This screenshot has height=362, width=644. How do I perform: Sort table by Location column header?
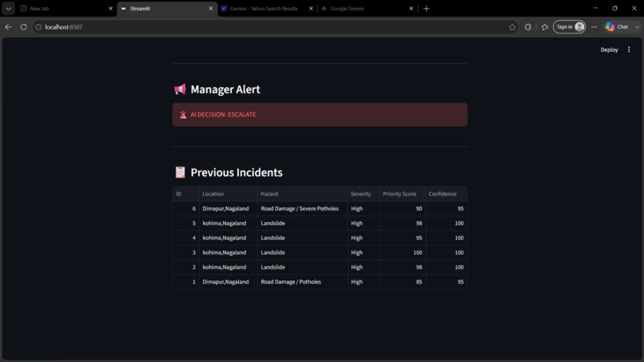(x=229, y=194)
